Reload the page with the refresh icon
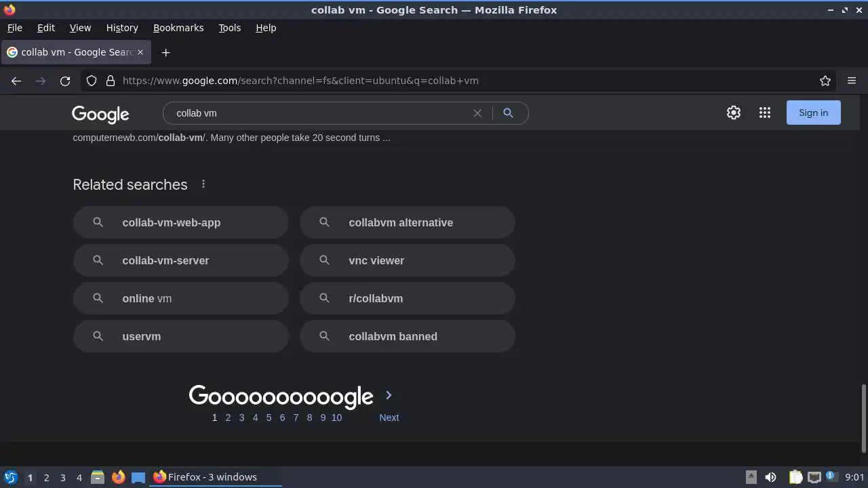Screen dimensions: 868x488 pos(65,81)
